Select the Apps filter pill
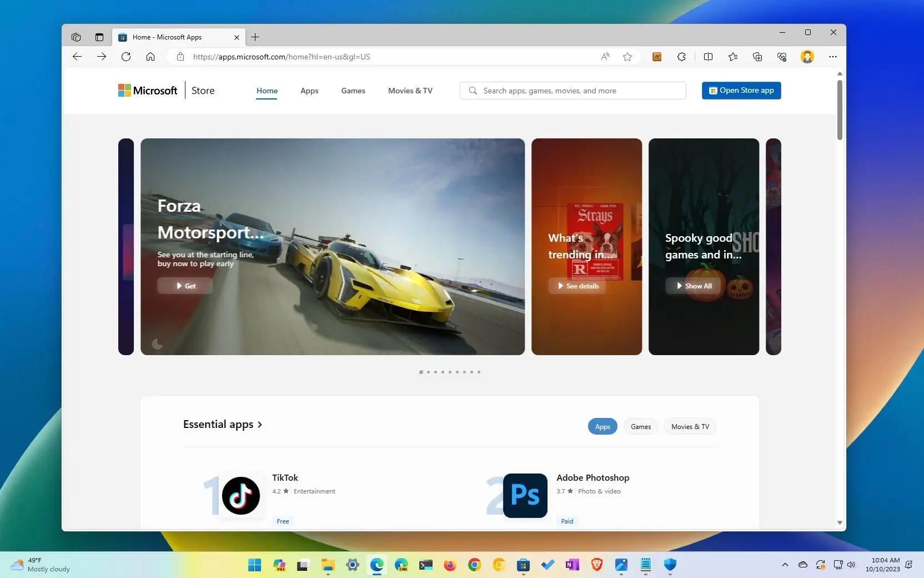 click(x=602, y=426)
